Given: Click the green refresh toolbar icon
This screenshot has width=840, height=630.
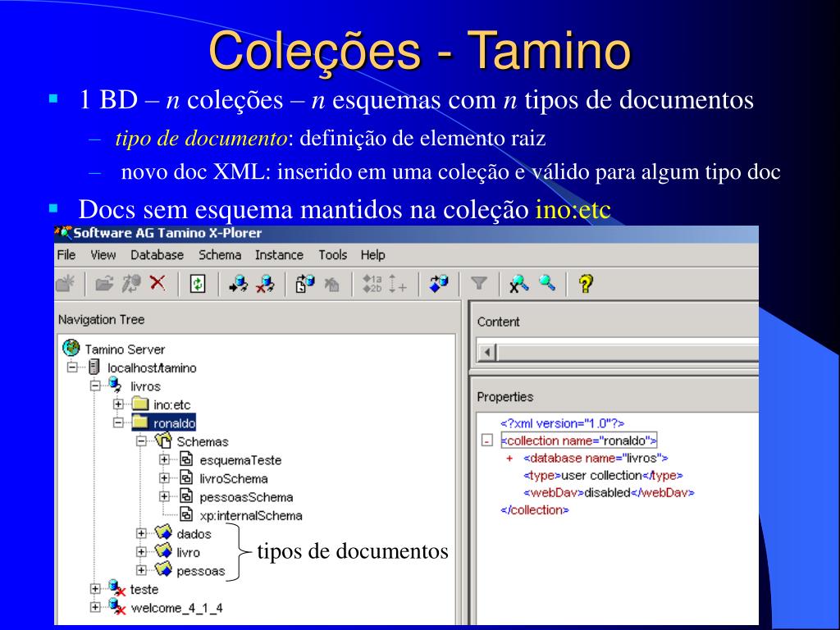Looking at the screenshot, I should pyautogui.click(x=198, y=283).
